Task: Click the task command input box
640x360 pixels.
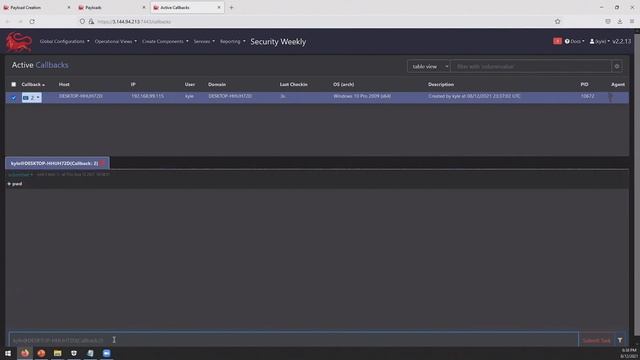Action: click(293, 340)
